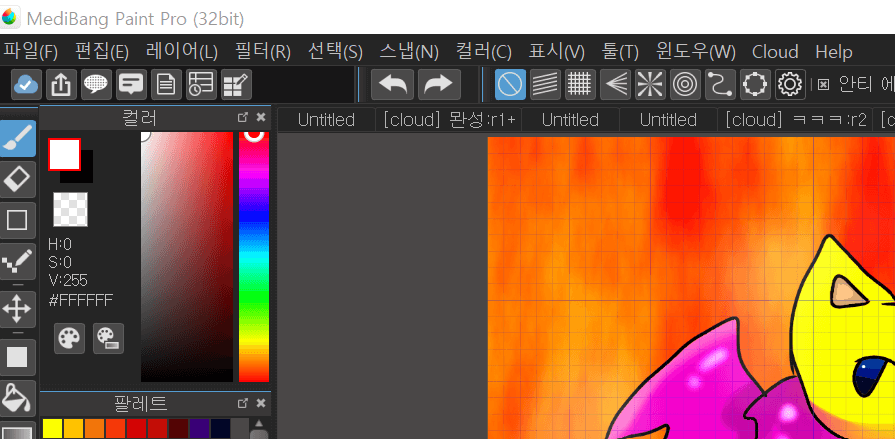Turn snap off
Screen dimensions: 895x439
pyautogui.click(x=510, y=84)
